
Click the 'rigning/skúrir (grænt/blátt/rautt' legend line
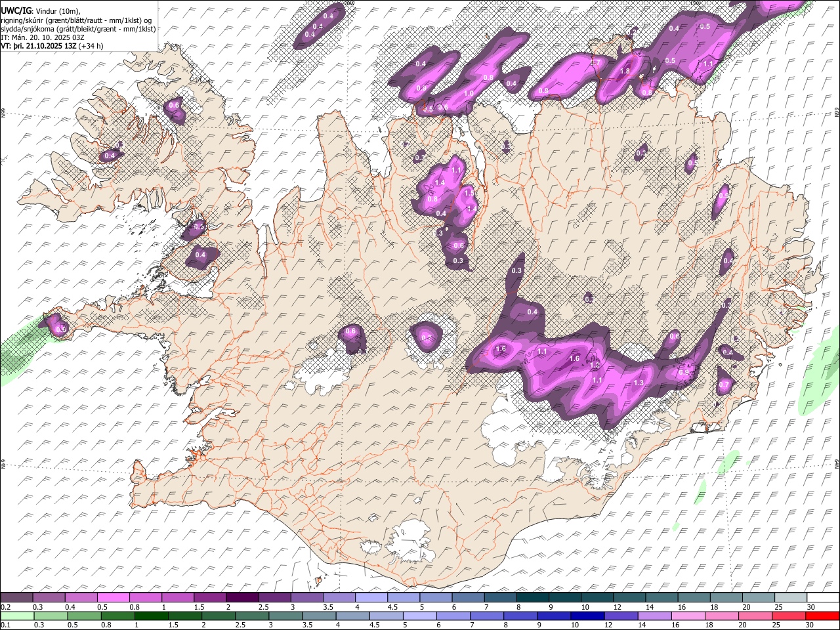pos(76,20)
